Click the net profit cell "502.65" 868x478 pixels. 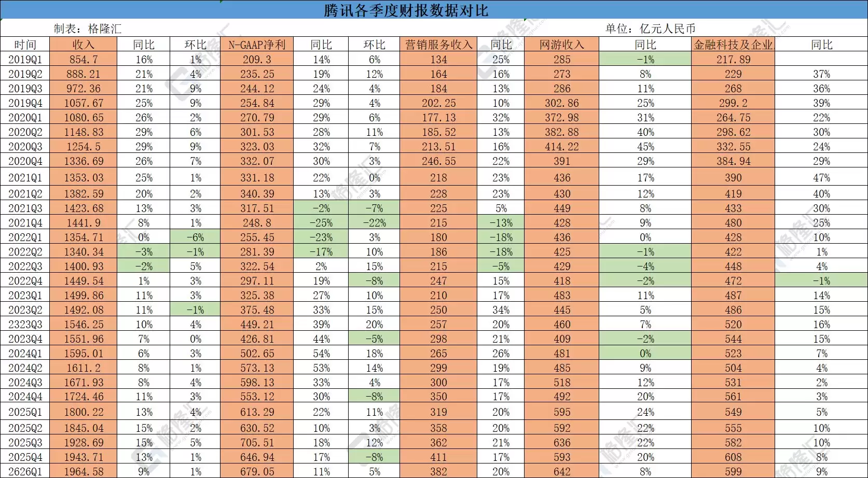pyautogui.click(x=257, y=354)
